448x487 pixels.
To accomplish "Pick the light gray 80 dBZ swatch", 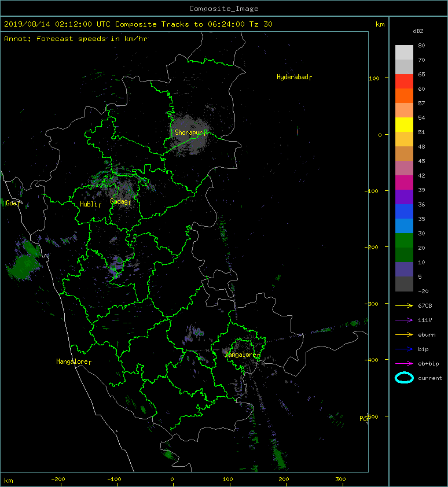I will [x=404, y=53].
